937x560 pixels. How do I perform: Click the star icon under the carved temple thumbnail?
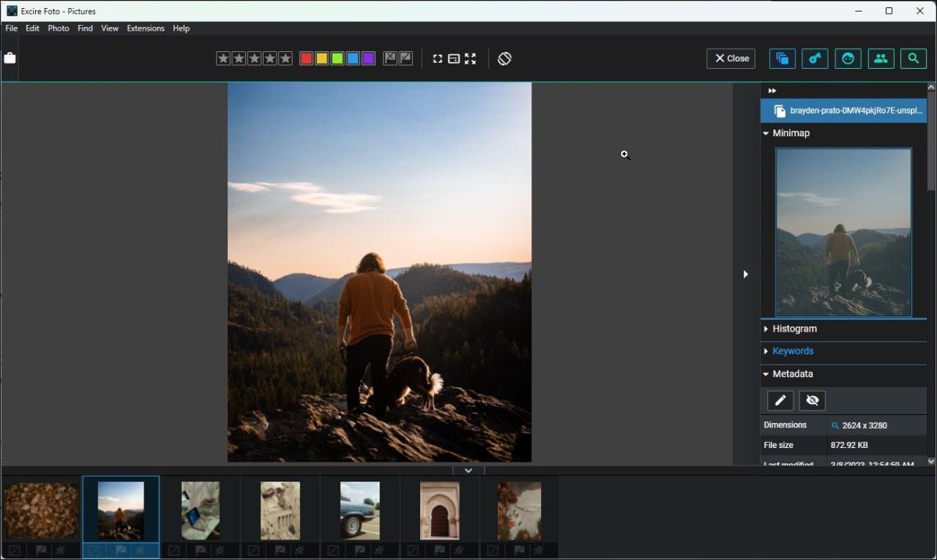click(299, 550)
